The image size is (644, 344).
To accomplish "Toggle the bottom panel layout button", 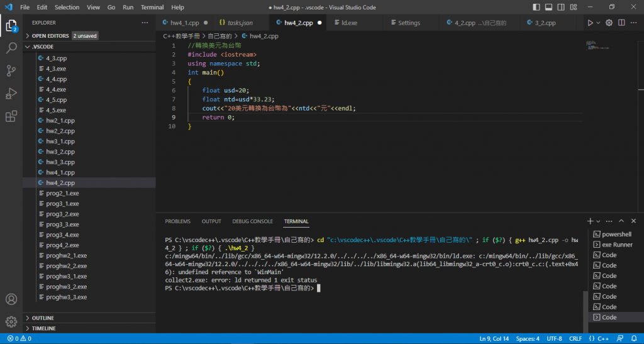I will coord(547,8).
